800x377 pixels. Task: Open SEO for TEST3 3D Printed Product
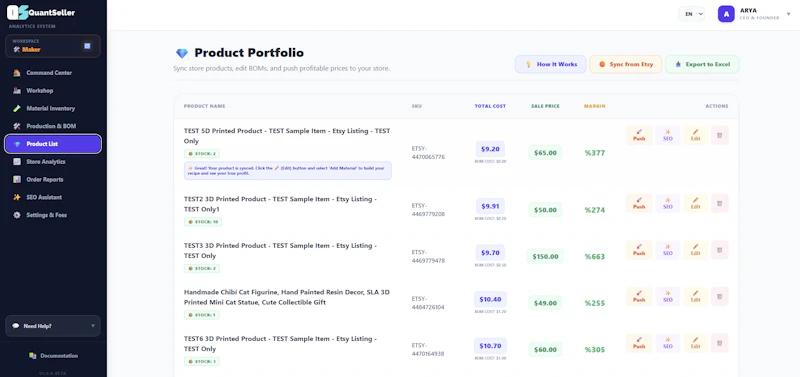(x=667, y=250)
